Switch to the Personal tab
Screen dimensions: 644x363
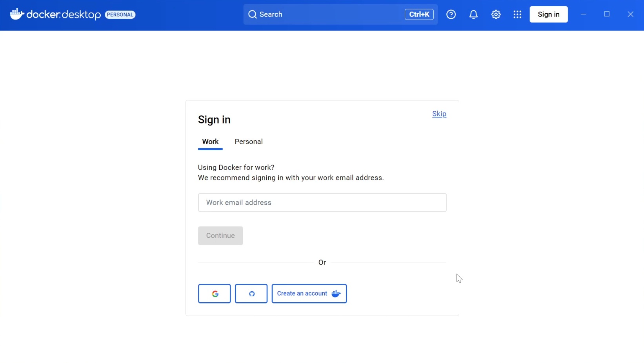(x=249, y=142)
